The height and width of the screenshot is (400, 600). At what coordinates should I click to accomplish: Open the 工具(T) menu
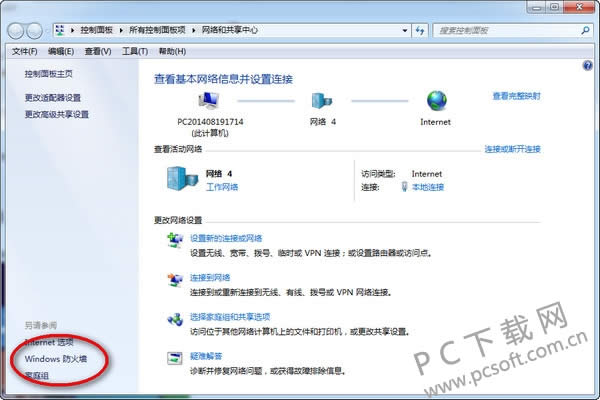click(134, 51)
